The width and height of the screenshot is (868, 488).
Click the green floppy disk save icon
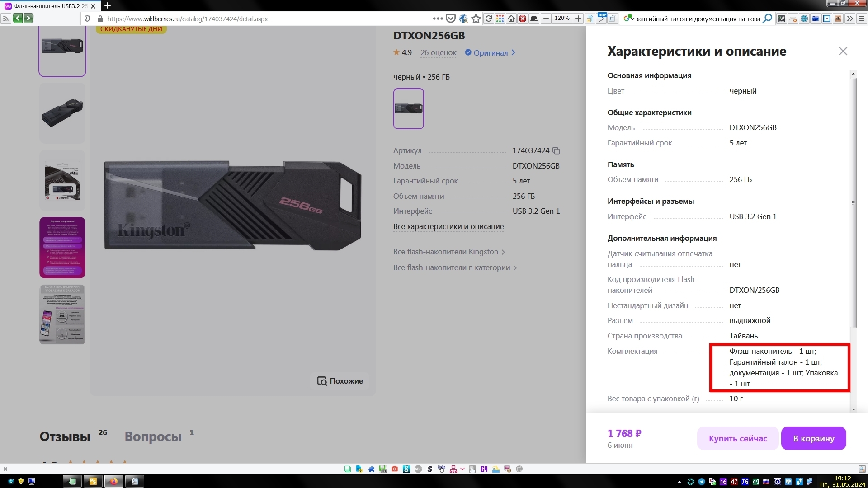click(x=383, y=469)
